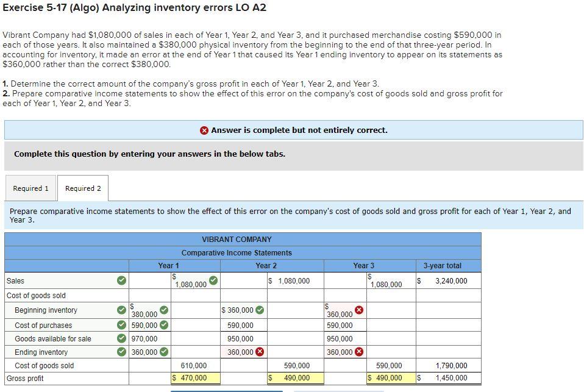Viewport: 584px width, 392px height.
Task: Click the green check next to Year 1 ending inventory 360,000
Action: pos(164,352)
